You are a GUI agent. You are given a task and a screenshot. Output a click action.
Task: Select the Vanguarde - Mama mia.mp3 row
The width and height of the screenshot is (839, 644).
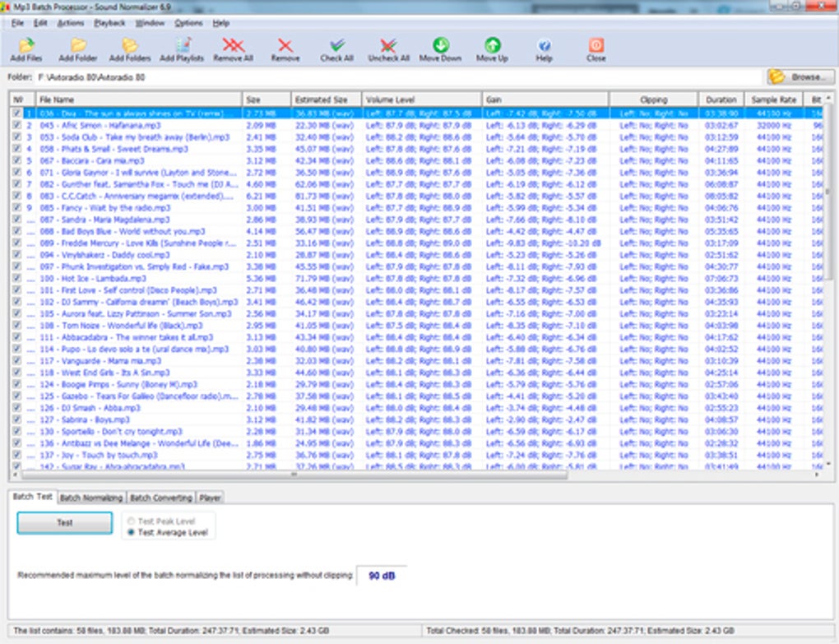click(417, 360)
